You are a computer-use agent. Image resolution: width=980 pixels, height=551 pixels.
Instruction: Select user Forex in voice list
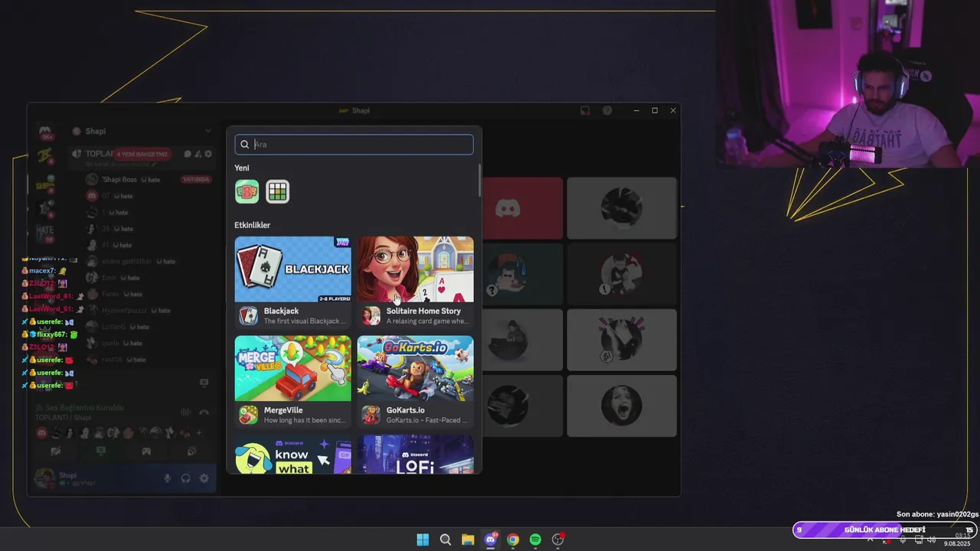[x=112, y=294]
